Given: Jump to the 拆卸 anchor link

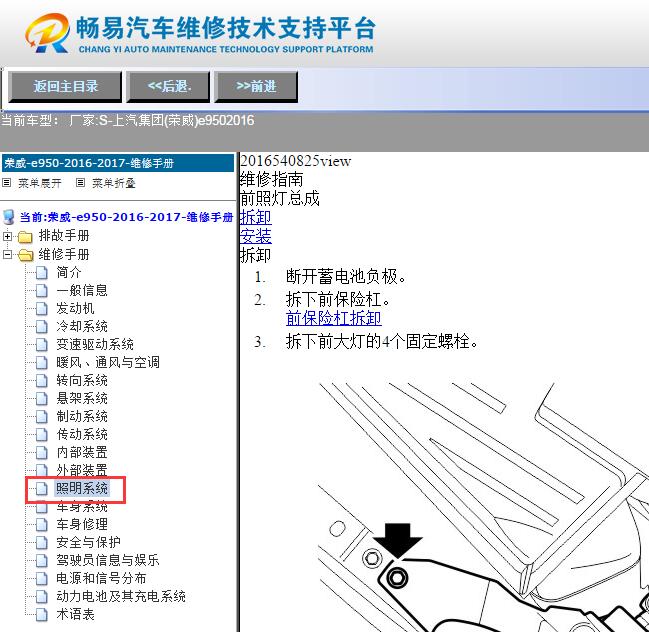Looking at the screenshot, I should tap(255, 217).
